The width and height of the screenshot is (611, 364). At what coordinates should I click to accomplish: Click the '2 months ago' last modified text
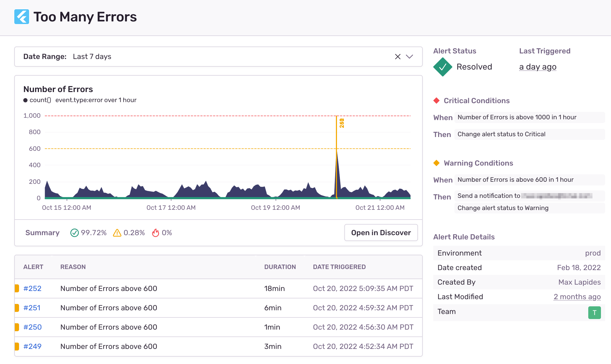pyautogui.click(x=577, y=297)
